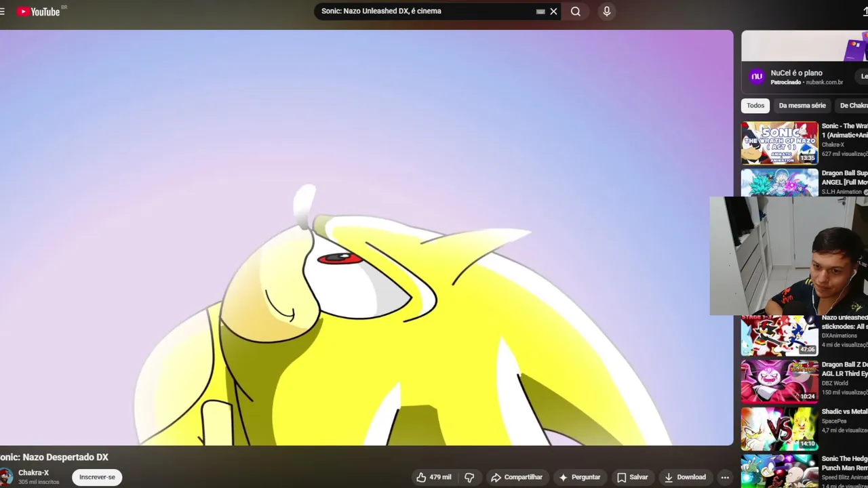The width and height of the screenshot is (868, 488).
Task: Subscribe with the Inscrever-se button
Action: (x=97, y=477)
